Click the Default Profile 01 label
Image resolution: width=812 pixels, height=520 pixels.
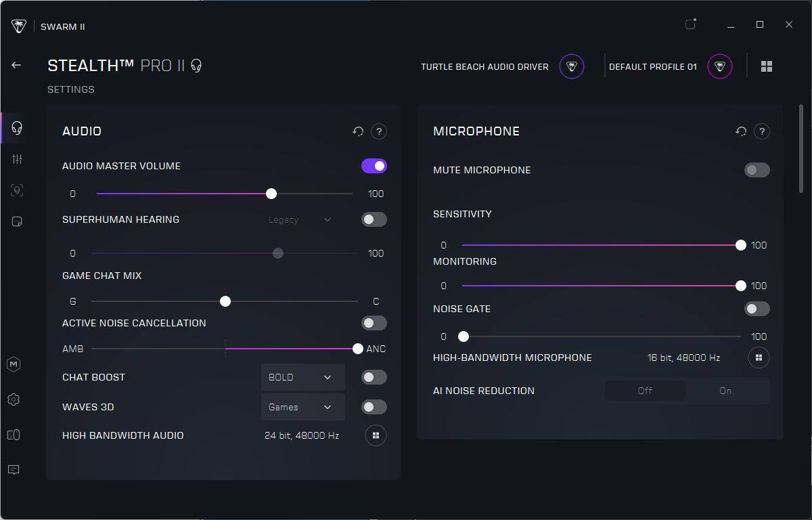pyautogui.click(x=653, y=66)
